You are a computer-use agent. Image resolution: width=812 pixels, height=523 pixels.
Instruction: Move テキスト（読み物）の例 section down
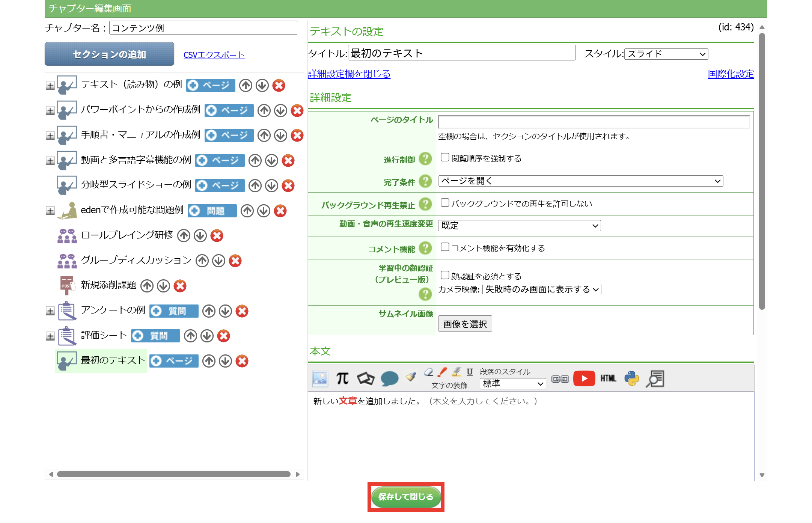262,86
